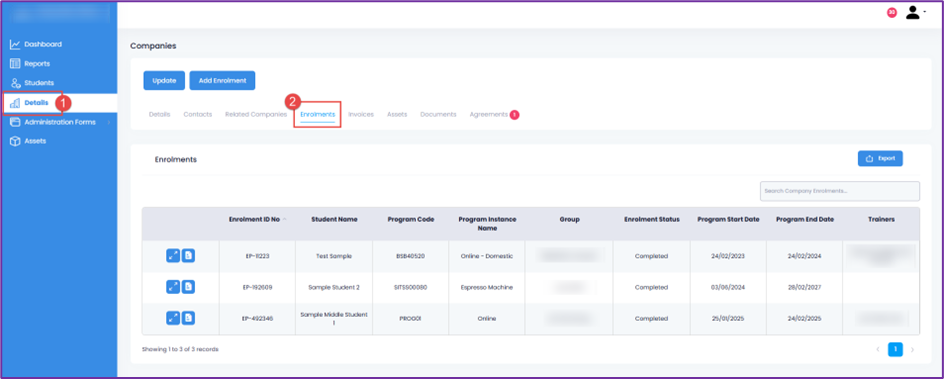The width and height of the screenshot is (944, 379).
Task: Switch to the Documents tab
Action: tap(438, 114)
